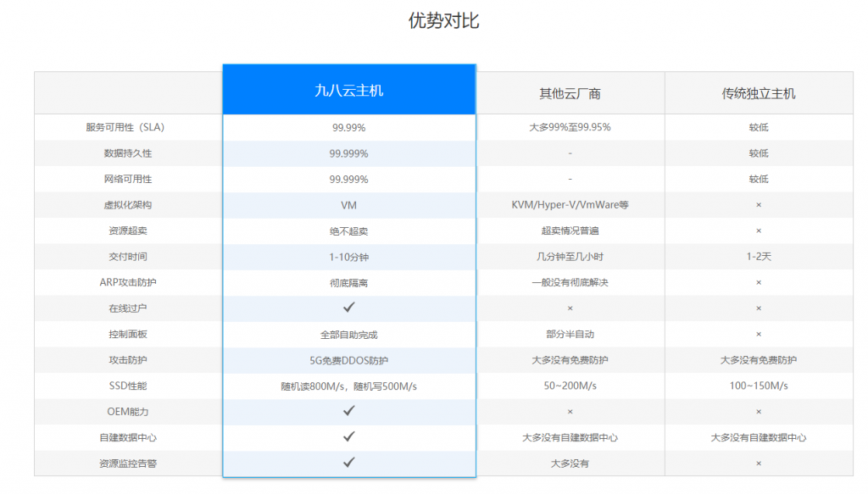
Task: Click the checkmark in the OEM能力 row
Action: click(x=348, y=410)
